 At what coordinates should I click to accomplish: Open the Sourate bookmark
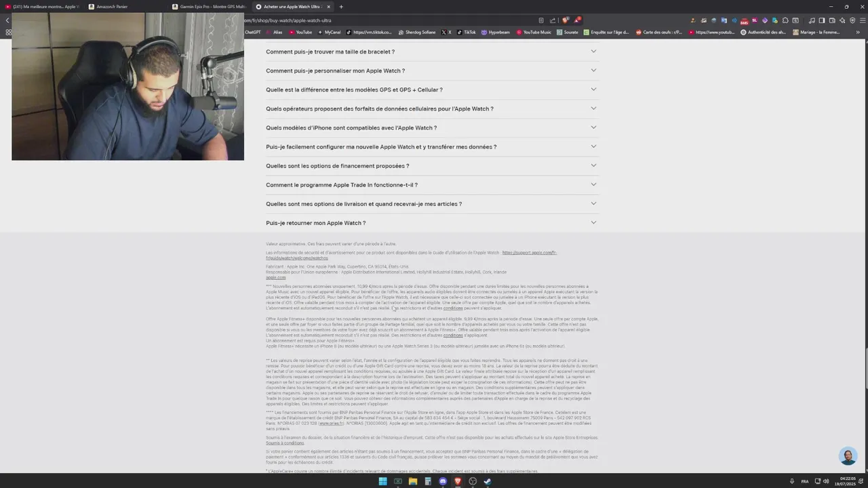point(568,32)
